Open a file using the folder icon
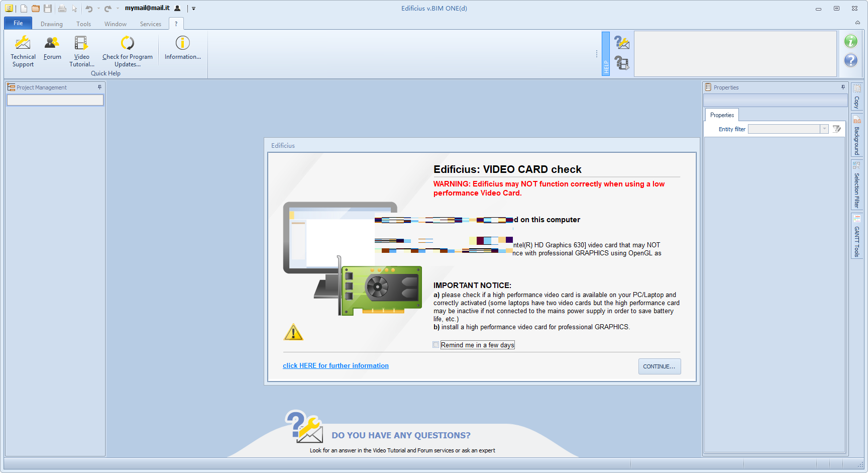The image size is (868, 473). 36,8
